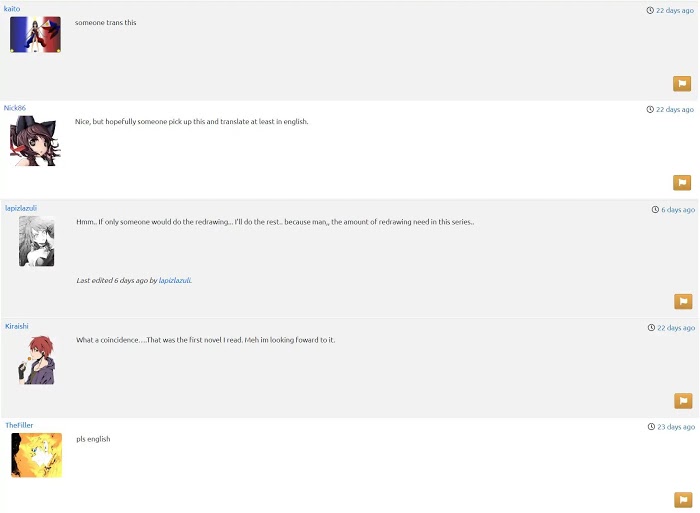Click the clock icon beside kaito's timestamp
The width and height of the screenshot is (700, 513).
(x=650, y=10)
